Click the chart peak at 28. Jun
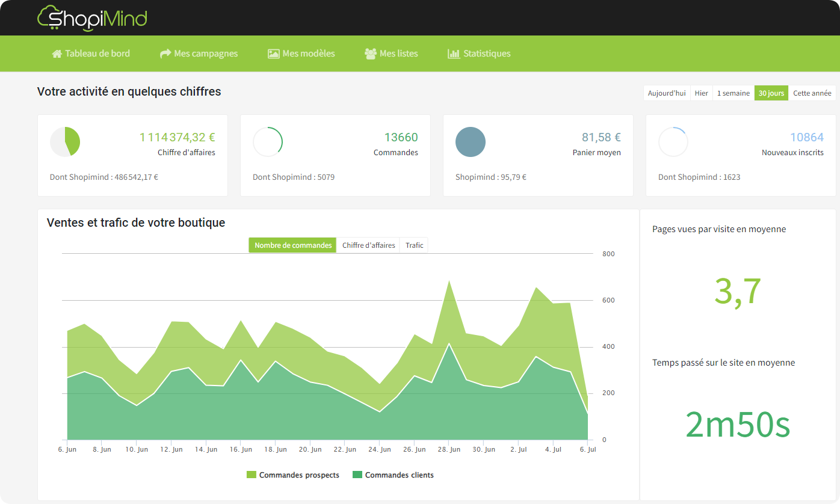Viewport: 840px width, 504px height. (x=449, y=280)
